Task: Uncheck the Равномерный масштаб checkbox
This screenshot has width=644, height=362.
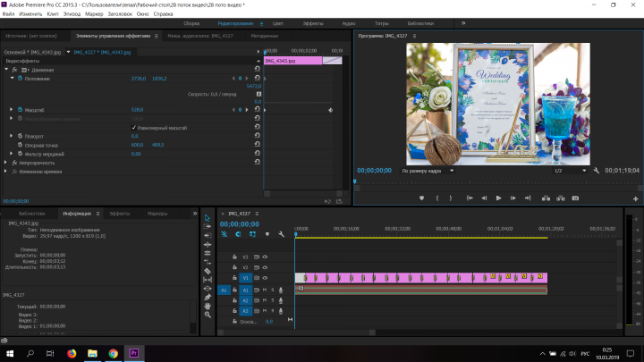Action: [133, 128]
